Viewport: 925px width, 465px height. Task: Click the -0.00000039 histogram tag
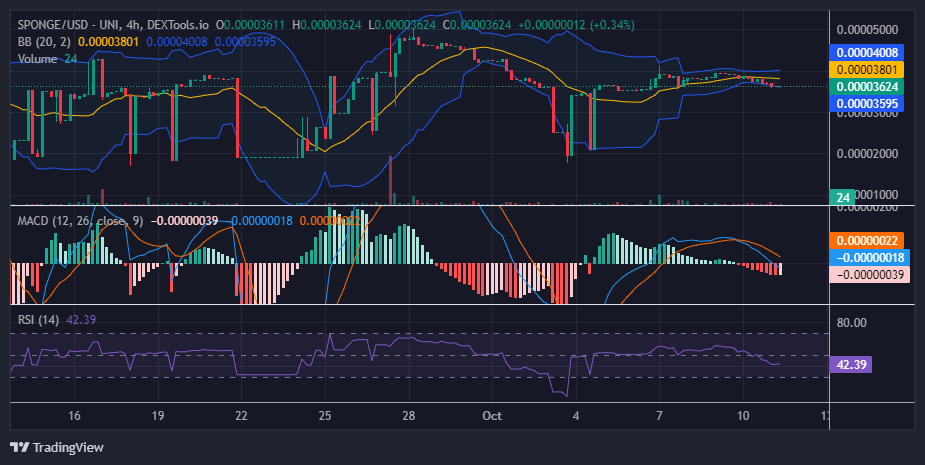(870, 274)
